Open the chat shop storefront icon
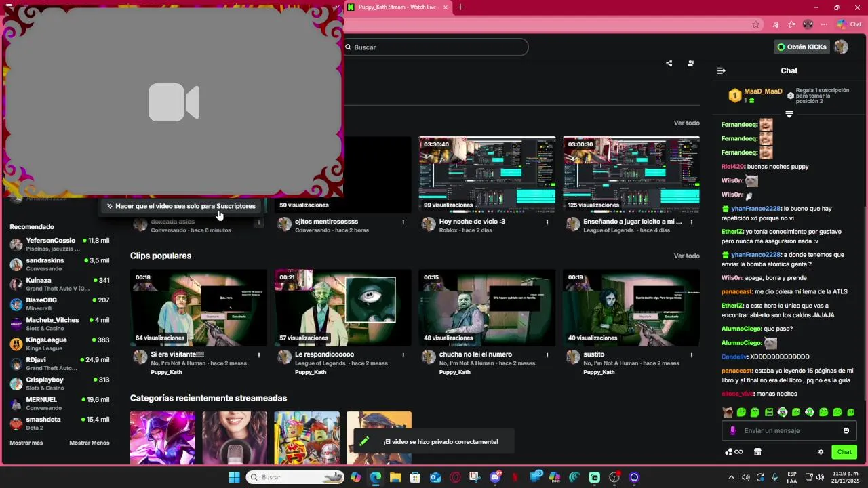The height and width of the screenshot is (488, 868). 757,452
